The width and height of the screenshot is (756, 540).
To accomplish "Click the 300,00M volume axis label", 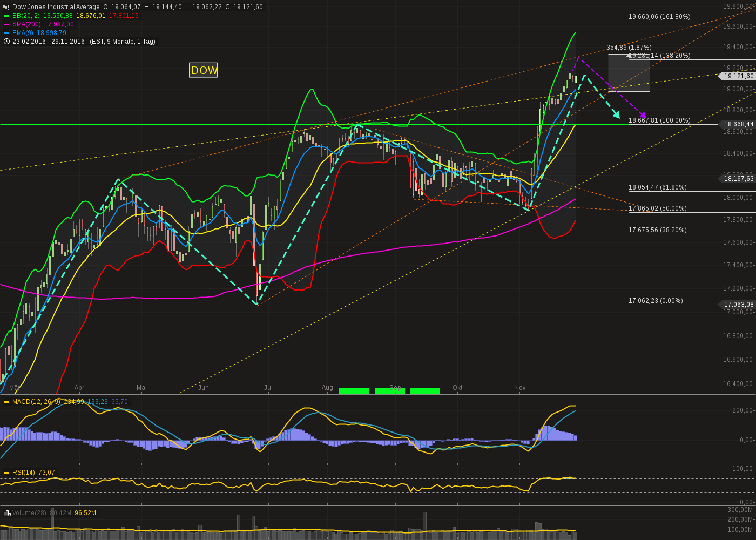I will tap(740, 510).
